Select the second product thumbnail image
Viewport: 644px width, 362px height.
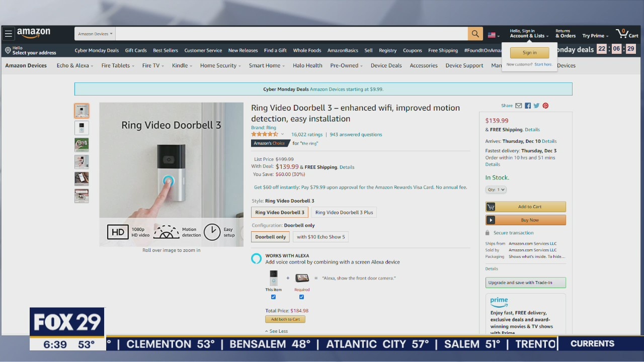click(82, 128)
